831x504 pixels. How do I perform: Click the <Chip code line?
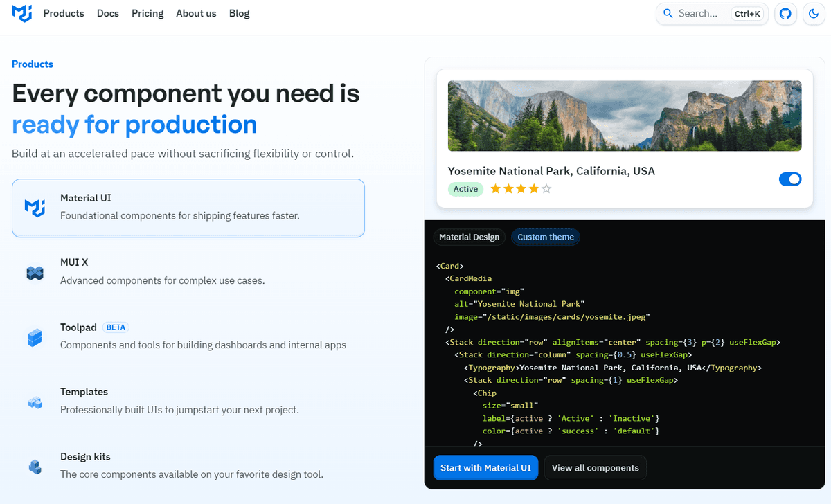pos(485,393)
